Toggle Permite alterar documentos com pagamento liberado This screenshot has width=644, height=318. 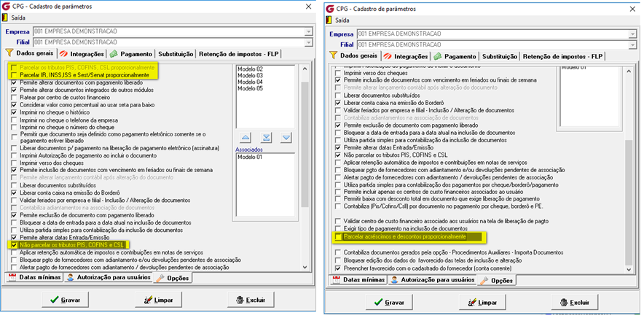point(15,82)
